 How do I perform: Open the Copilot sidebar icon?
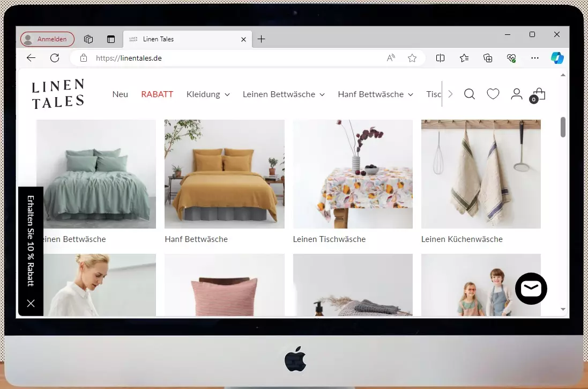557,58
